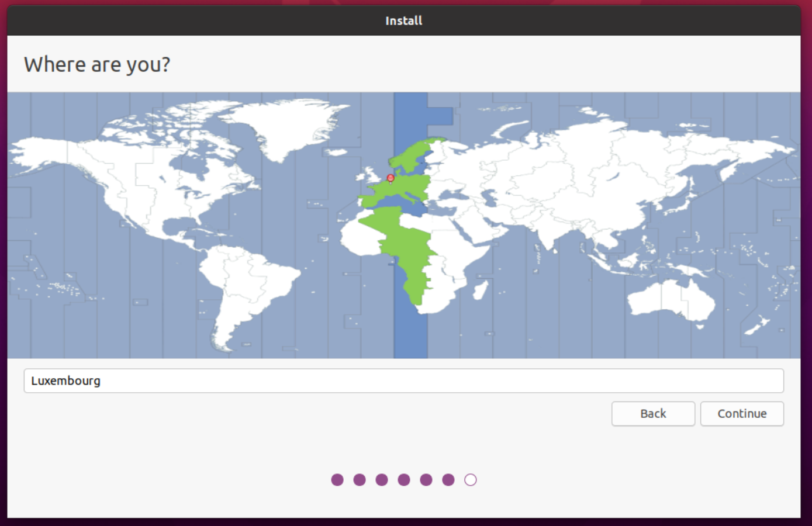The width and height of the screenshot is (812, 526).
Task: Click the 'Where are you?' heading
Action: tap(97, 64)
